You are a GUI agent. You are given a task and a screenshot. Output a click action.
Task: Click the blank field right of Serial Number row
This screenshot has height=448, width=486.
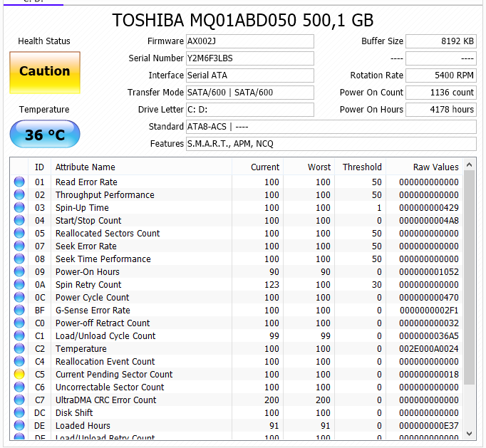pyautogui.click(x=440, y=58)
